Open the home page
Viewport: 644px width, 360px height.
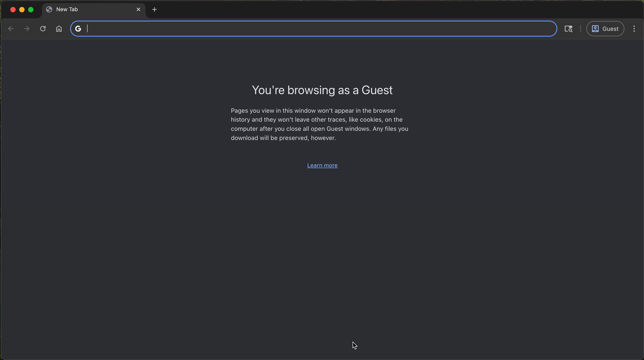coord(59,29)
